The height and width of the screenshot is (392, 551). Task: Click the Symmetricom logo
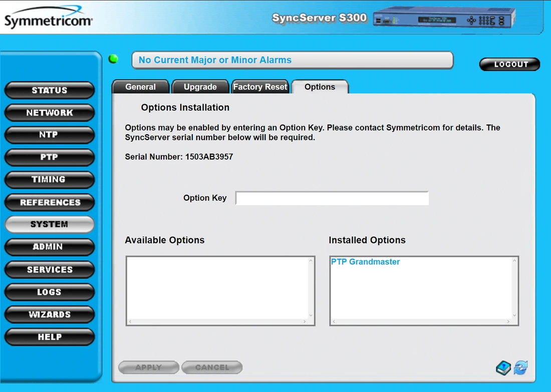click(x=48, y=19)
